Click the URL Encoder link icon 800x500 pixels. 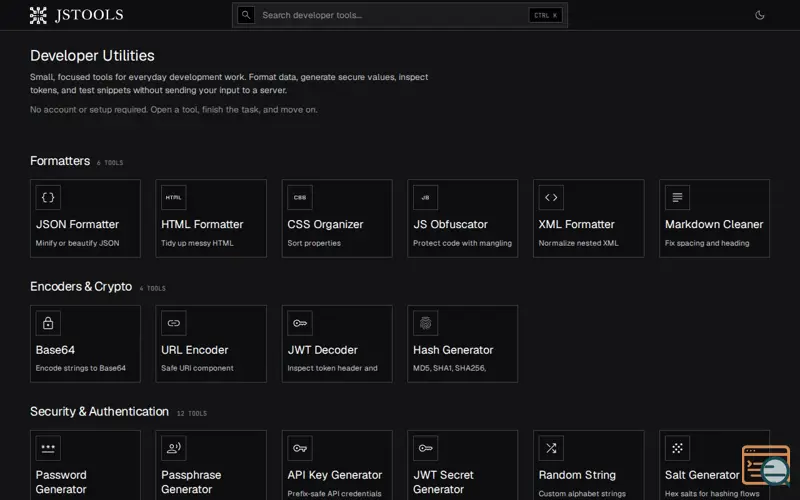173,323
